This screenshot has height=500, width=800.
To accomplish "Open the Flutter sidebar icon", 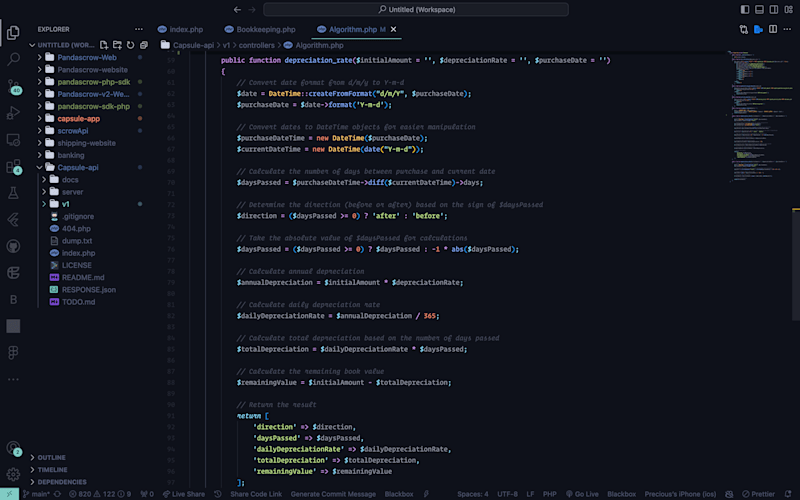I will (13, 219).
